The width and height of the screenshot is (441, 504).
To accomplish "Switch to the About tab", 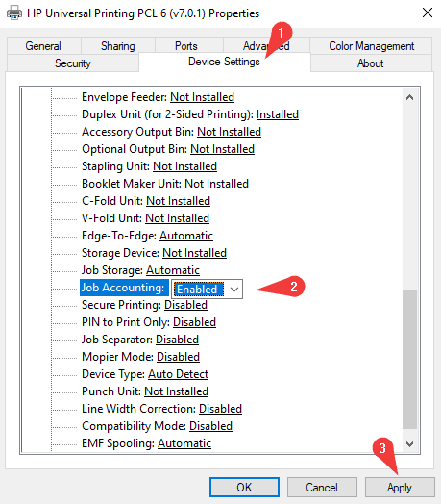I will point(370,63).
